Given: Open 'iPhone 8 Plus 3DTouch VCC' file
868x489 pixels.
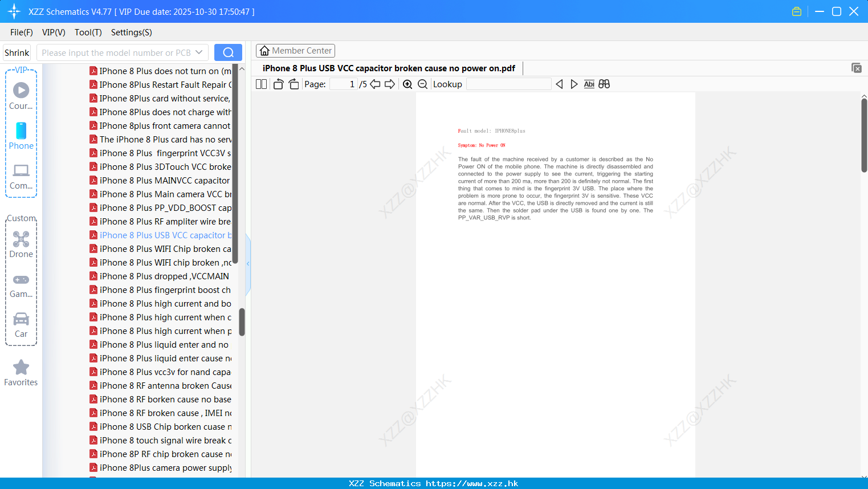Looking at the screenshot, I should (161, 167).
